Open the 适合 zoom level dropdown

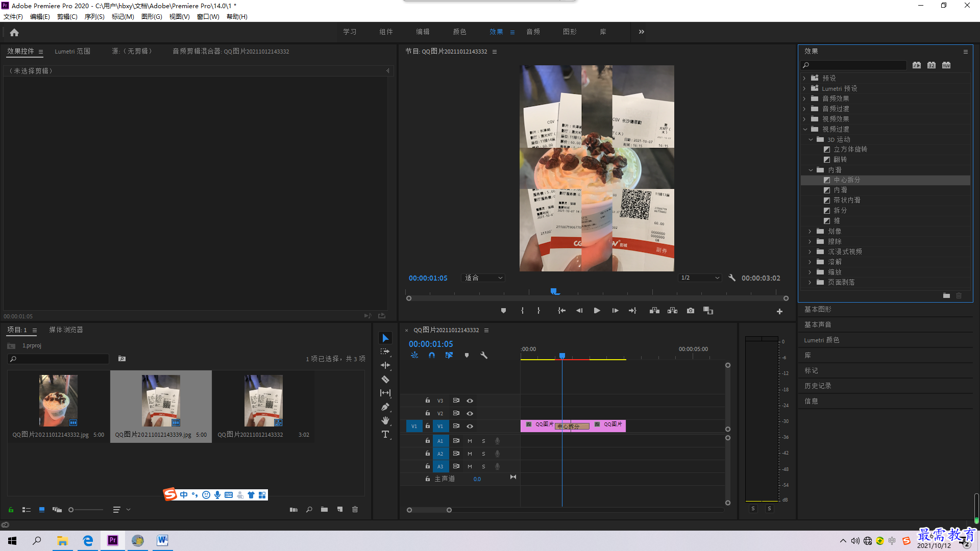pyautogui.click(x=483, y=278)
